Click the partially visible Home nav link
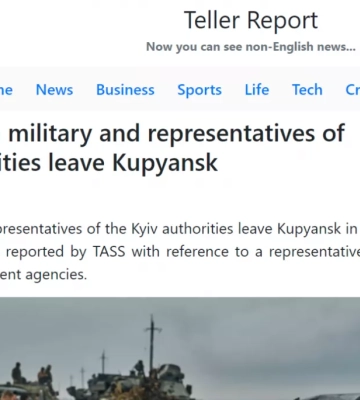The image size is (360, 400). tap(6, 90)
